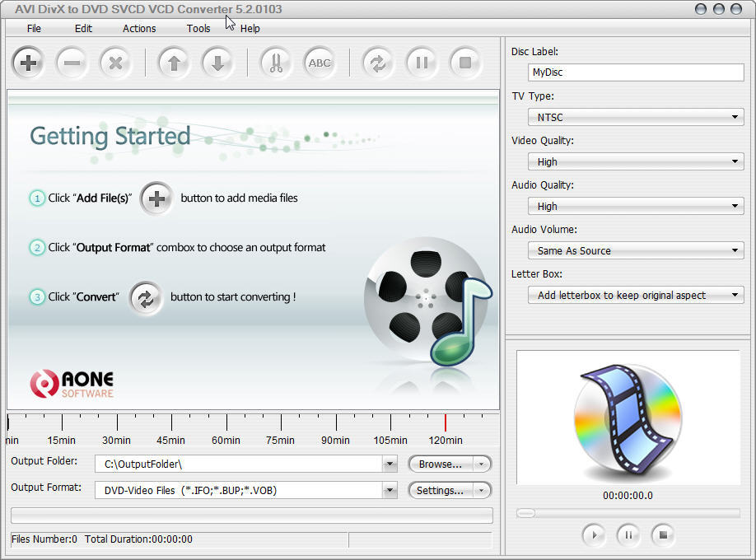Open the Help menu
Screen dimensions: 756x560
tap(250, 29)
